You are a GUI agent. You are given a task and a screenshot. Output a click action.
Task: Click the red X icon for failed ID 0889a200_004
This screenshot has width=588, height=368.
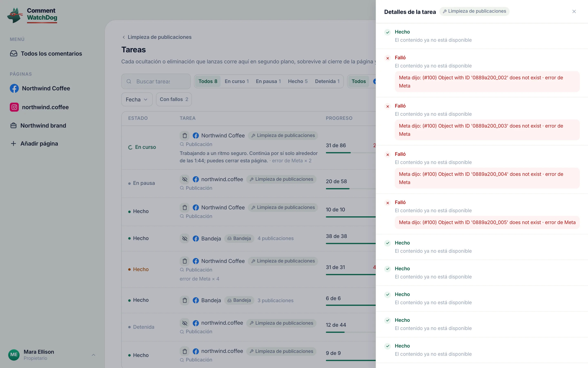click(x=388, y=155)
